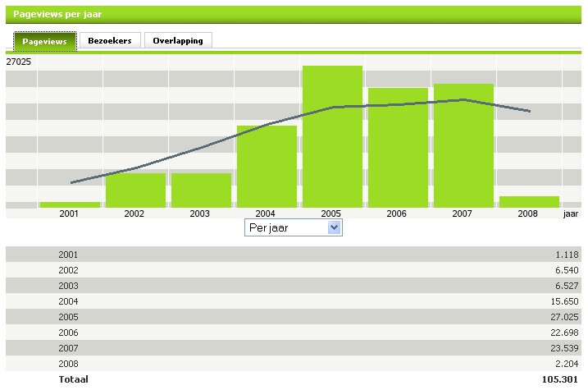Click the 2008 label on the chart axis
The image size is (588, 390).
529,213
